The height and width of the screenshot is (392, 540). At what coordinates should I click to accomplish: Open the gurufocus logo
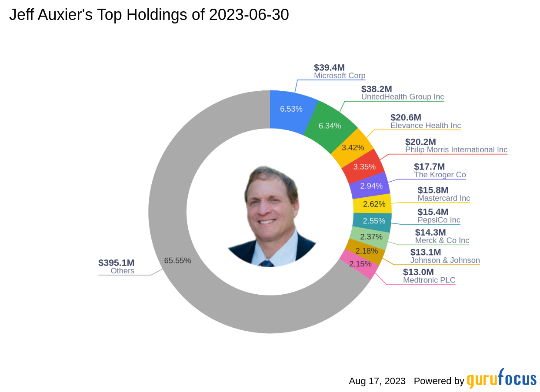[502, 379]
